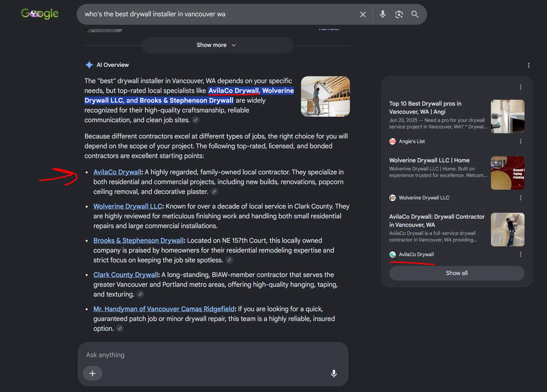The width and height of the screenshot is (547, 392).
Task: Open 'Wolverine Drywall LLC | Home' result
Action: 429,160
